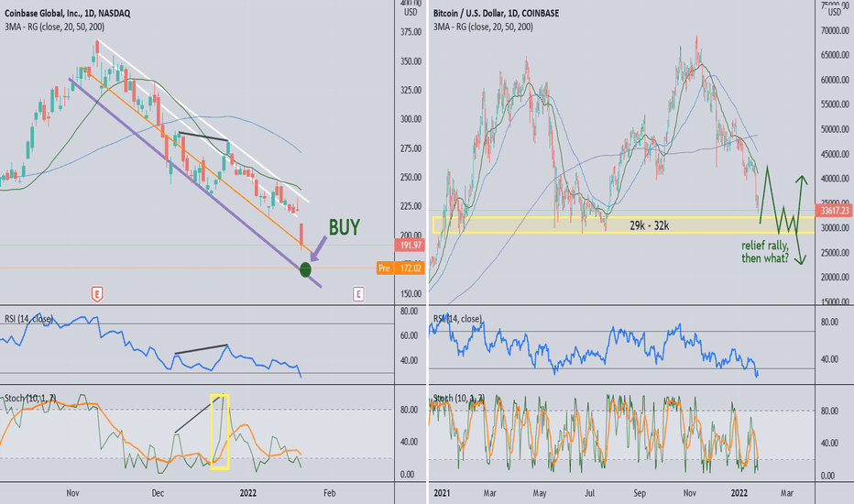Click the Stoch (10, 1, 7) label in Coinbase pane

coord(30,399)
